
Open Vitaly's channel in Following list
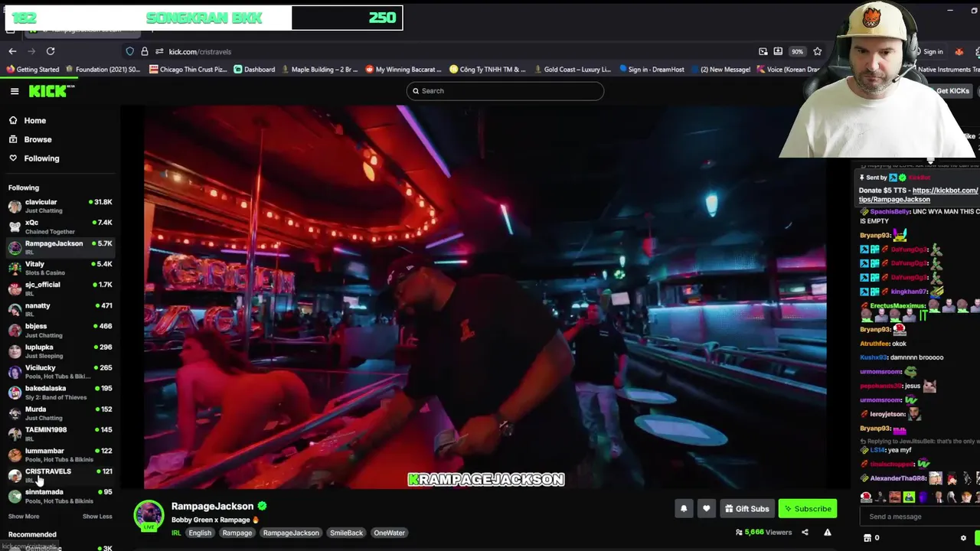coord(60,268)
